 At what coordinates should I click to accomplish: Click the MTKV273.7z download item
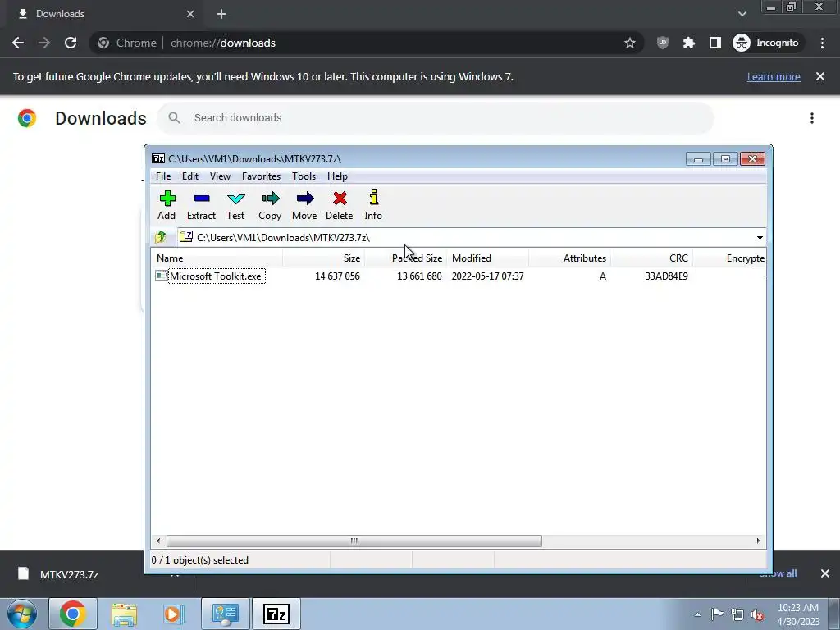tap(69, 574)
